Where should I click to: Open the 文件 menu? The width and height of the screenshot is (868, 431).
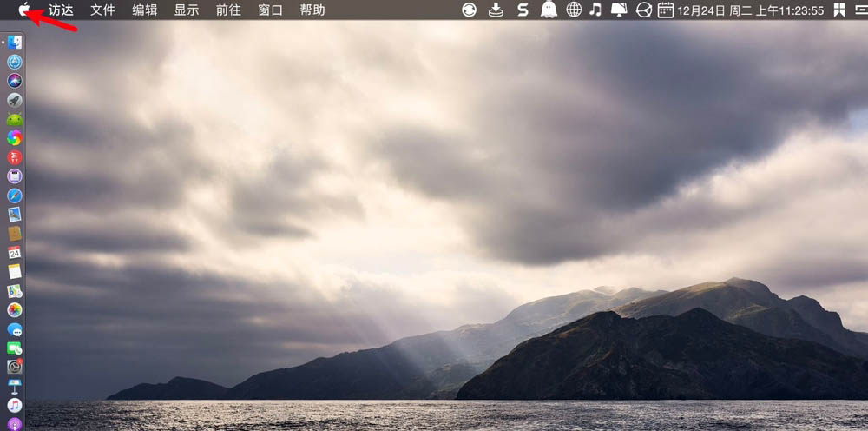(x=102, y=10)
